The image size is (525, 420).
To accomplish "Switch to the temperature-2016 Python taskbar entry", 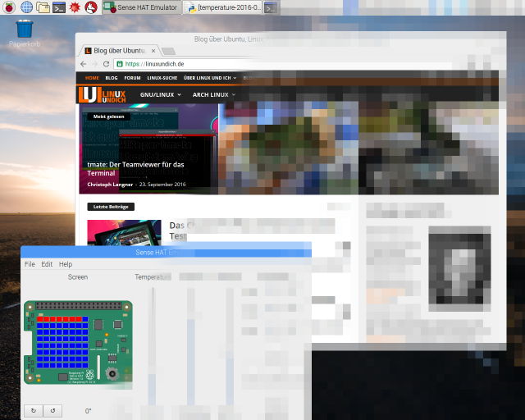I will [x=222, y=7].
